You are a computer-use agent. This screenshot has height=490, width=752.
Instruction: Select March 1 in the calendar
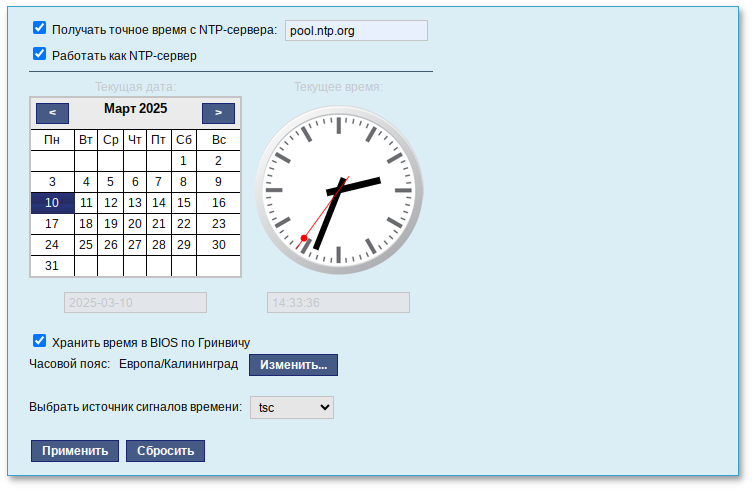pos(183,161)
